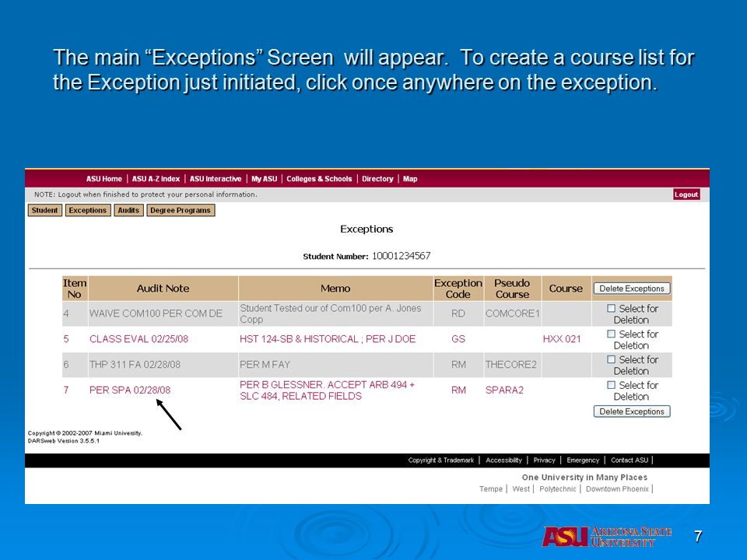Click the Pseudo Course column header
747x560 pixels.
point(512,288)
